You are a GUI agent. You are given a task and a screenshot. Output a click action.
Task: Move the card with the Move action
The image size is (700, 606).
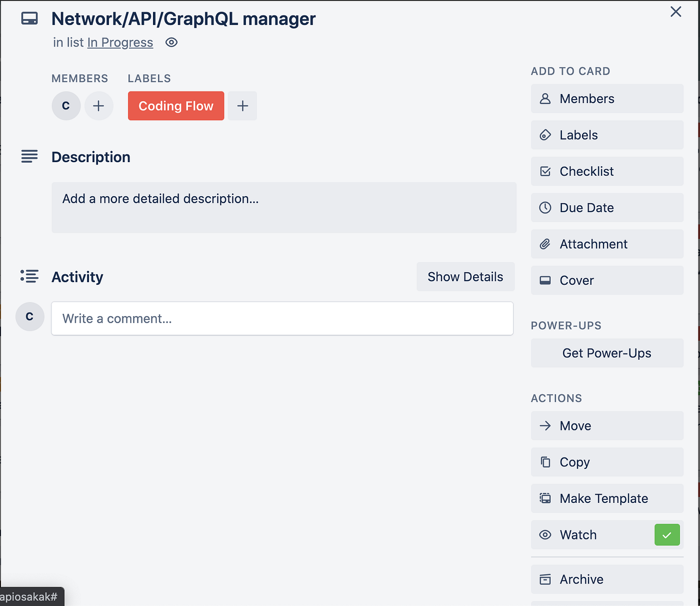point(607,426)
